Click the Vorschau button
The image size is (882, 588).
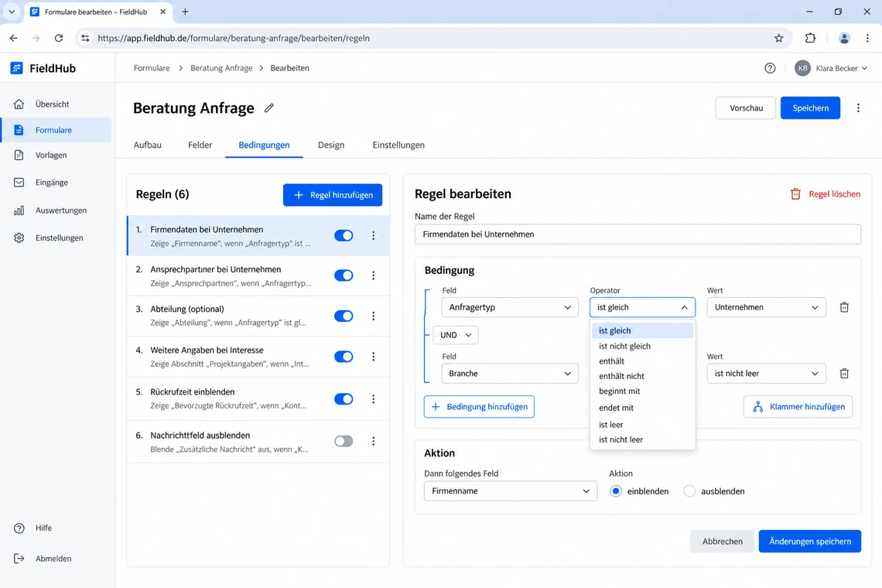[x=746, y=108]
